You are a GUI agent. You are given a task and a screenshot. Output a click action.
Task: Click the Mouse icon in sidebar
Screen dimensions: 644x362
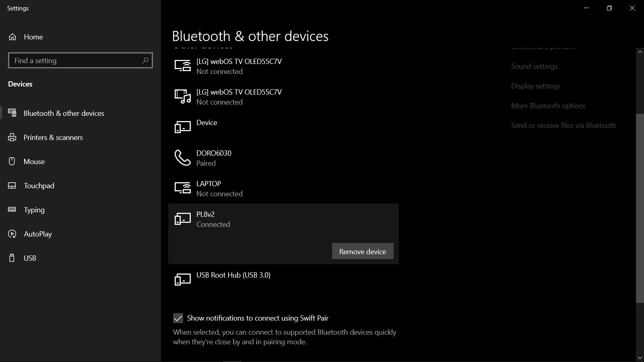12,162
